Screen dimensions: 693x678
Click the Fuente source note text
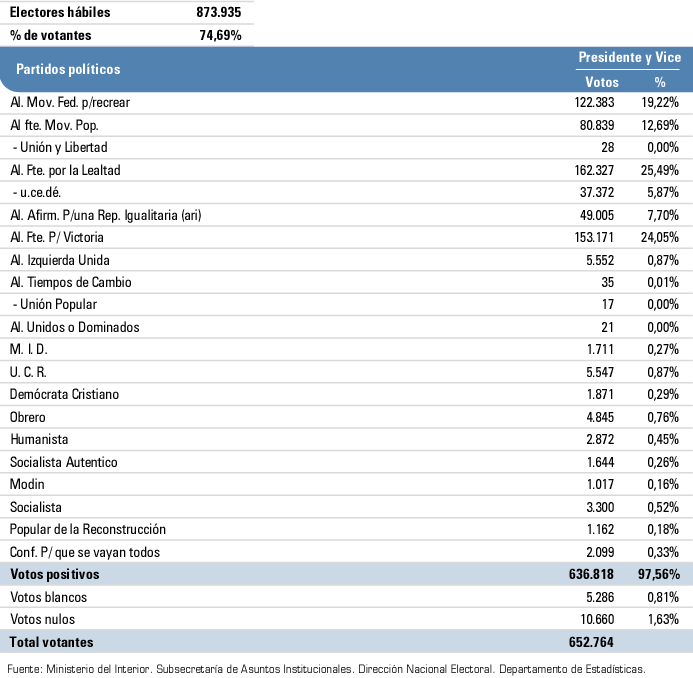(326, 668)
